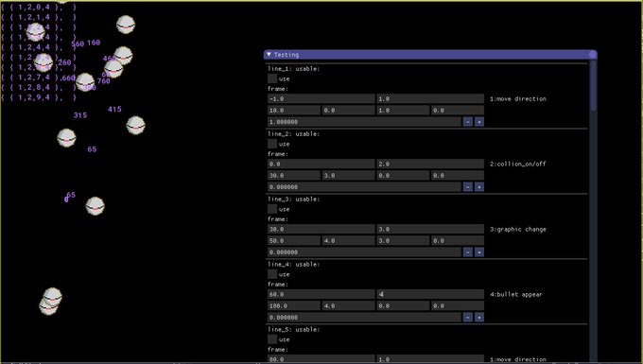The width and height of the screenshot is (643, 364).
Task: Click the line_3 field showing 50.0
Action: point(294,240)
